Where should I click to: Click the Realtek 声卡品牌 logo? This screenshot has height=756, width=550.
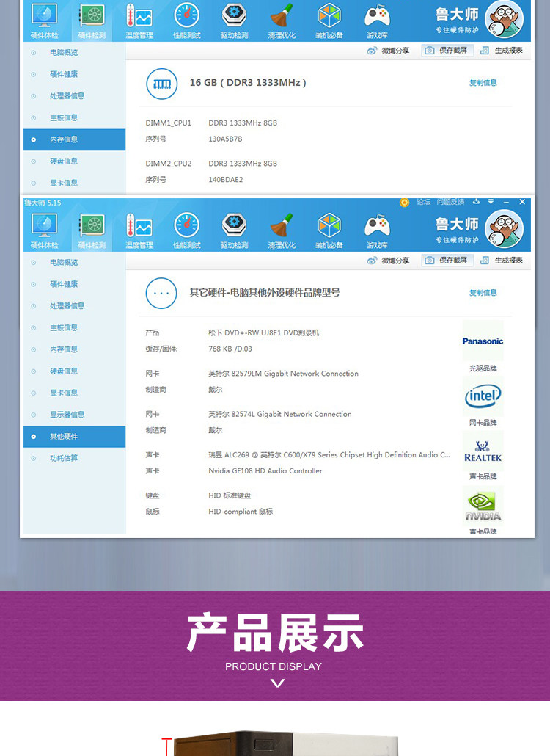click(483, 451)
